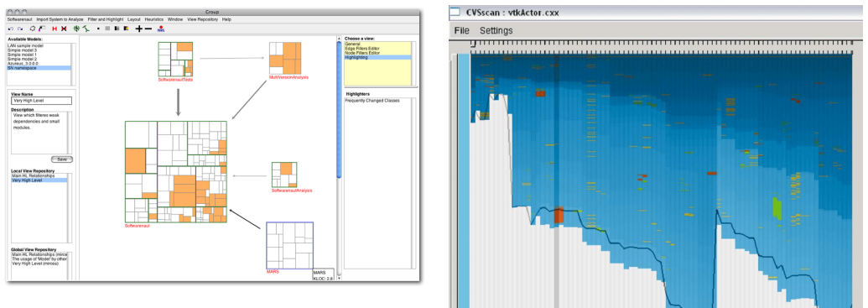Click the large Softwarenaut treemap node

[x=176, y=172]
